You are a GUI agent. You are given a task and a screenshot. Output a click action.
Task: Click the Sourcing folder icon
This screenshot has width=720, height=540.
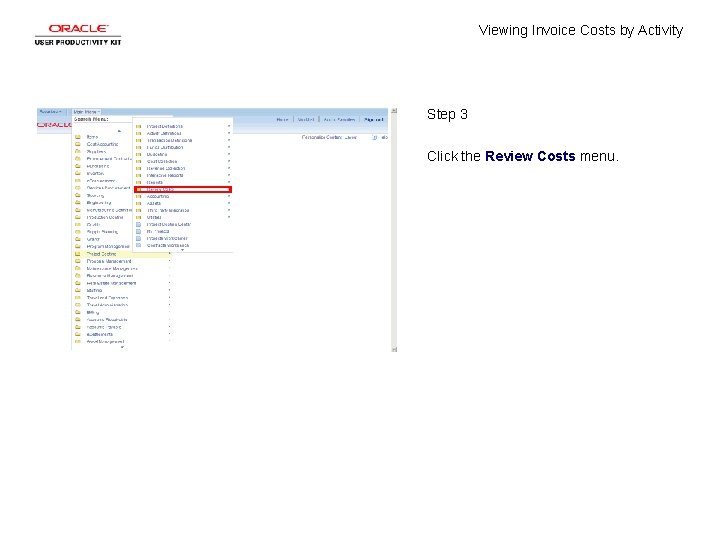pos(78,196)
